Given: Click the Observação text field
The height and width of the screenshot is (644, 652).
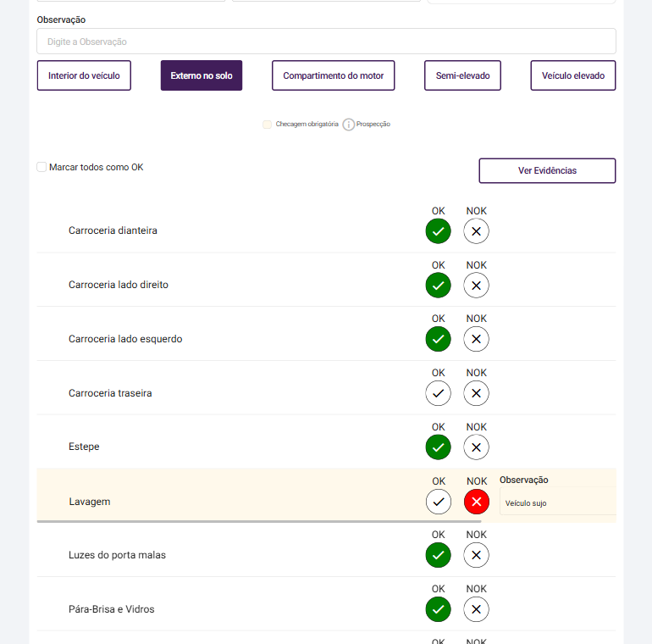Looking at the screenshot, I should coord(326,42).
